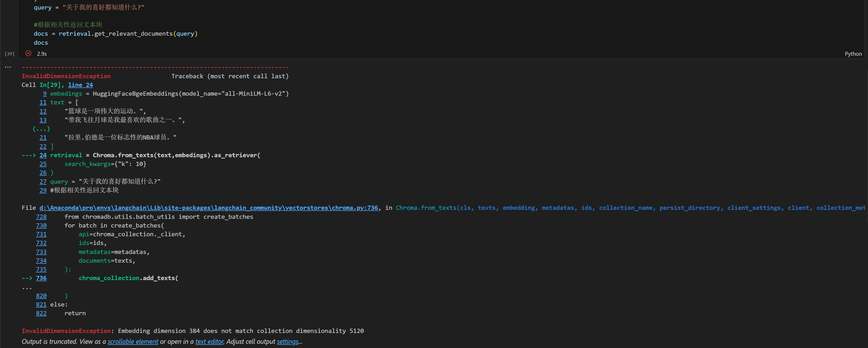
Task: Click line number 820 link
Action: click(41, 295)
